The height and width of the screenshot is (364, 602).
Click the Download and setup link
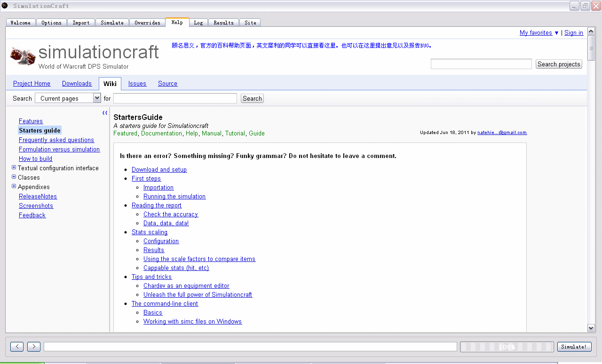[159, 169]
